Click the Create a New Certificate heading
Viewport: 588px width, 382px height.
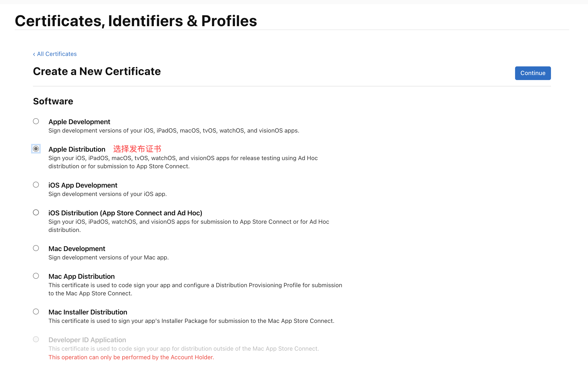point(97,71)
